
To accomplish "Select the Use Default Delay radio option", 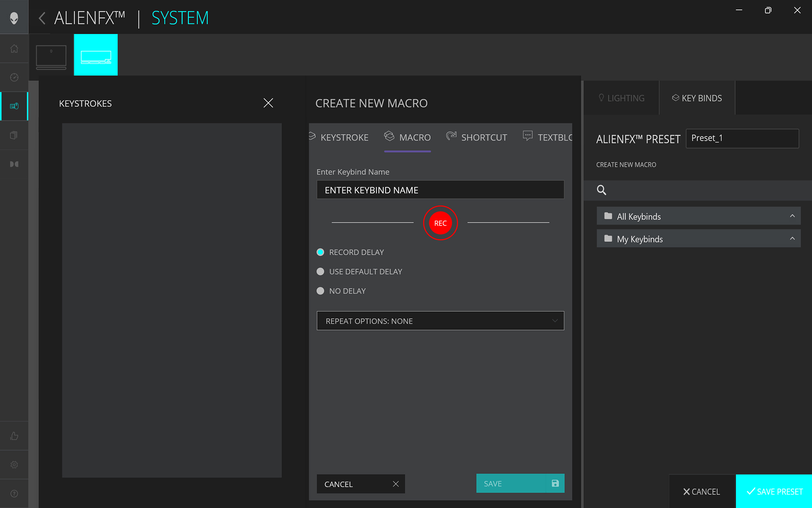I will pos(320,271).
